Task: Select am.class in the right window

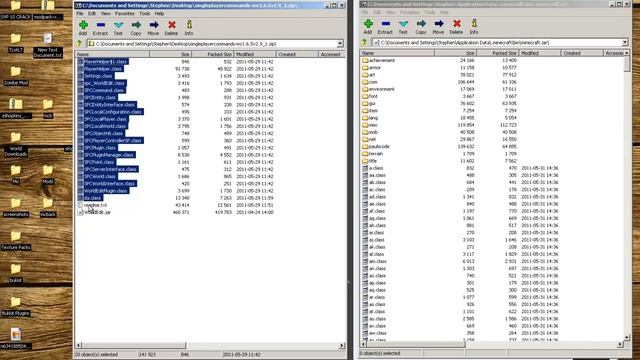Action: pyautogui.click(x=378, y=261)
